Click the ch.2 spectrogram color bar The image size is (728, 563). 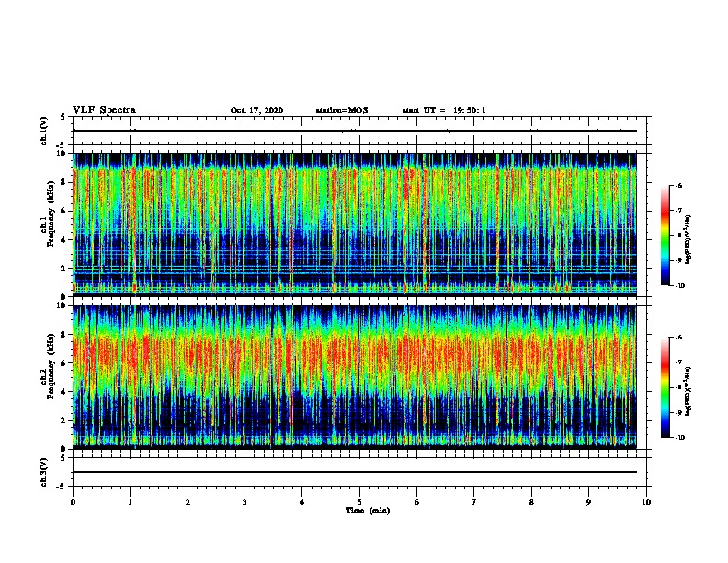[665, 387]
